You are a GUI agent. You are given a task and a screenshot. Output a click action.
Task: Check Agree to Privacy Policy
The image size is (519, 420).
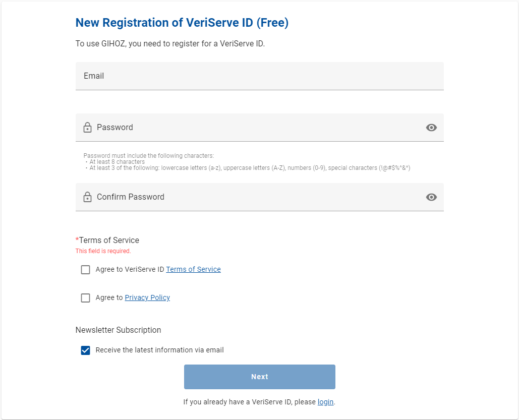(85, 297)
